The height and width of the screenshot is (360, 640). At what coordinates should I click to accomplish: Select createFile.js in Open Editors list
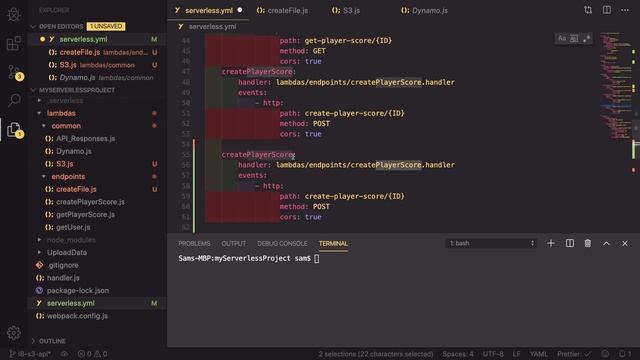click(x=98, y=52)
